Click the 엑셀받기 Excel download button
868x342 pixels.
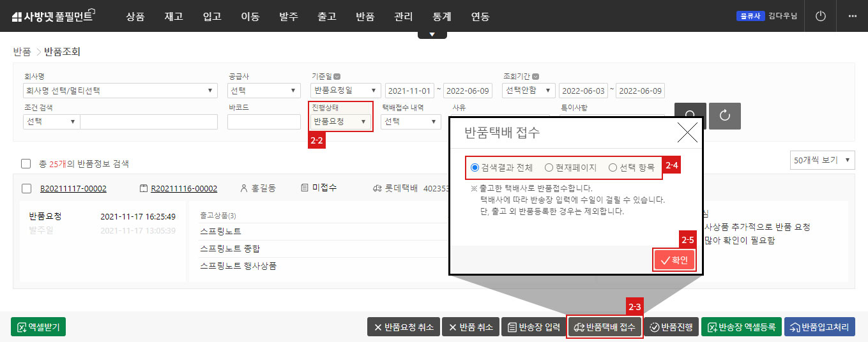(38, 327)
